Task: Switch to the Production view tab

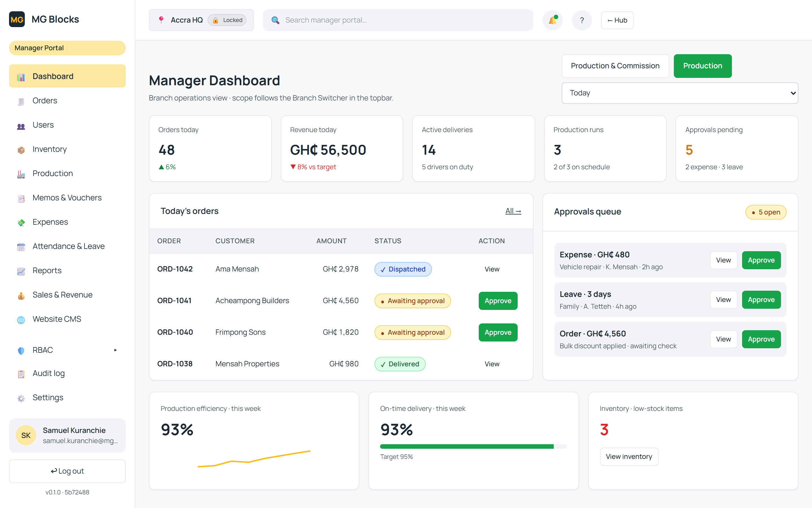Action: tap(703, 66)
